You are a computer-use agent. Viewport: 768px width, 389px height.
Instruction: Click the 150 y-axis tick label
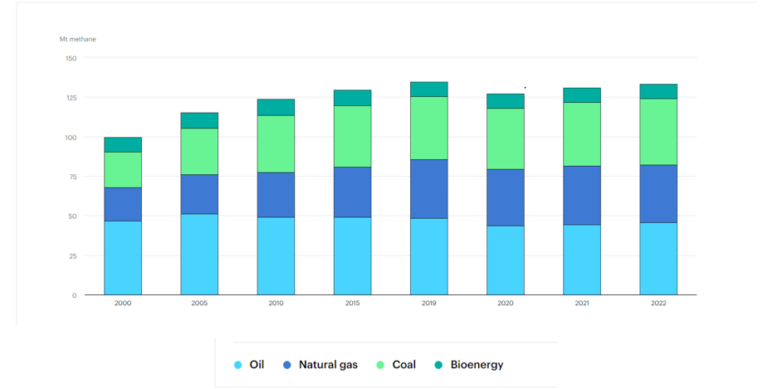click(72, 58)
